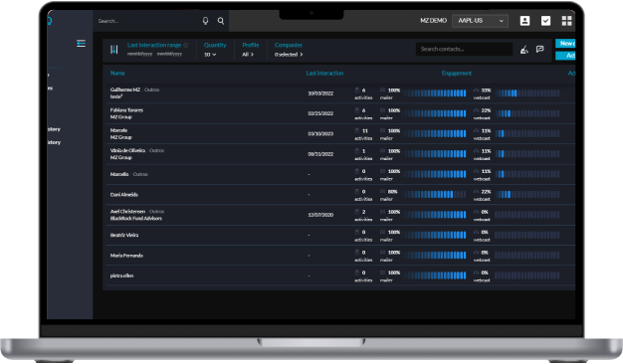Click the date 12/07/2020 in Axel row
This screenshot has height=364, width=623.
point(320,215)
